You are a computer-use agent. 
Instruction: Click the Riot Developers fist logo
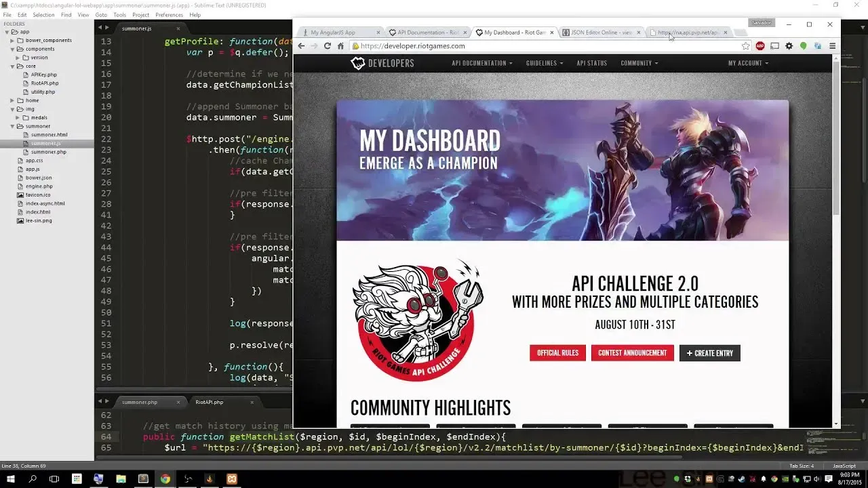click(357, 63)
